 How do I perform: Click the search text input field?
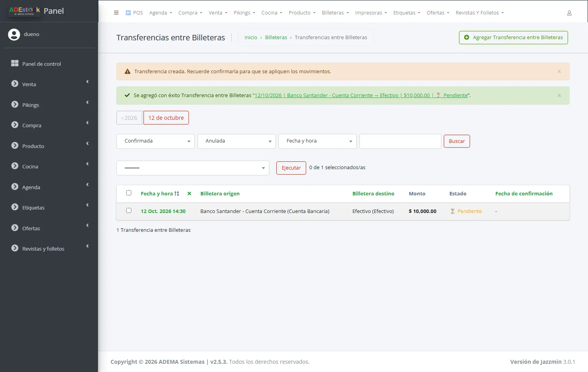(x=400, y=141)
